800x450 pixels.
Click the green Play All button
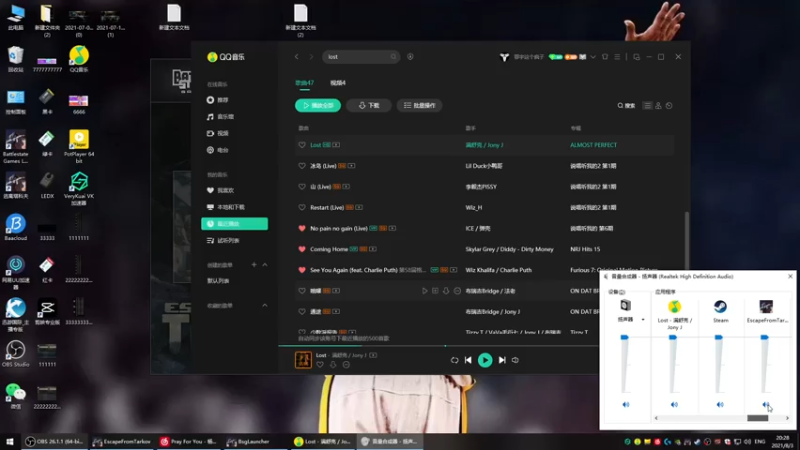click(318, 105)
